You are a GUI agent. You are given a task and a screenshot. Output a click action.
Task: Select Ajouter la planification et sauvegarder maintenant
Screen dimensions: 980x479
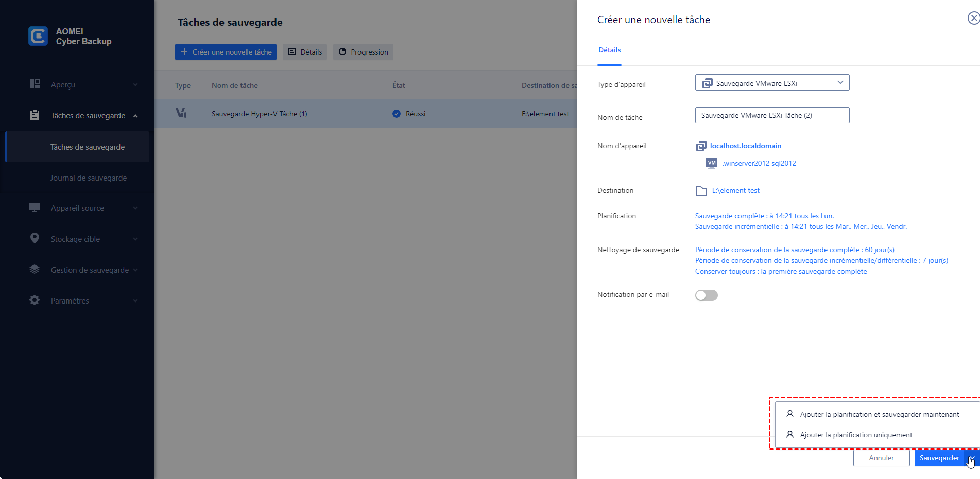(879, 415)
